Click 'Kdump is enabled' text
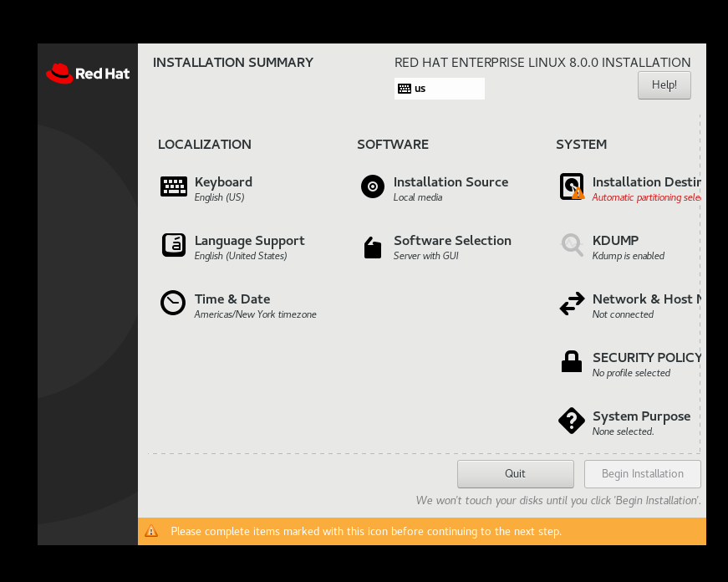728x582 pixels. click(x=629, y=256)
